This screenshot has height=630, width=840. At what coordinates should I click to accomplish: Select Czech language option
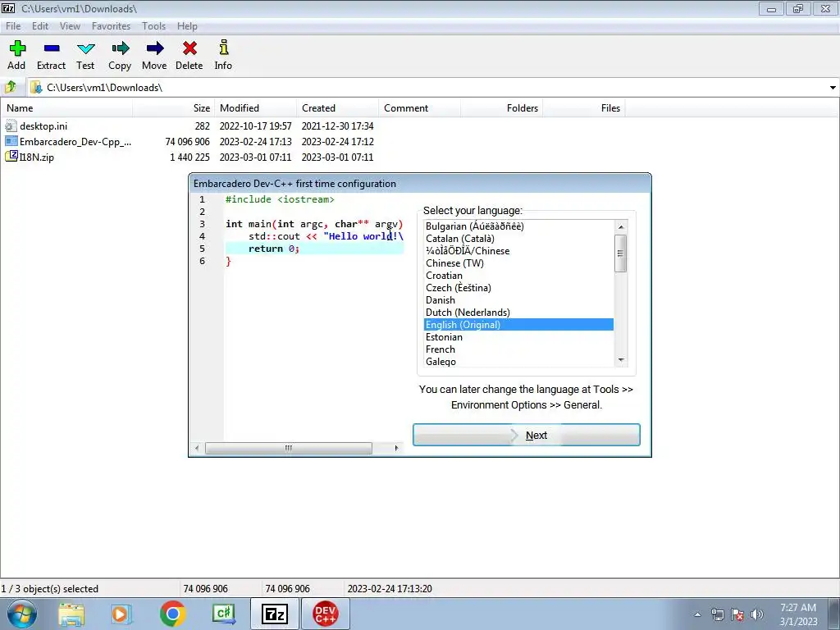click(518, 288)
